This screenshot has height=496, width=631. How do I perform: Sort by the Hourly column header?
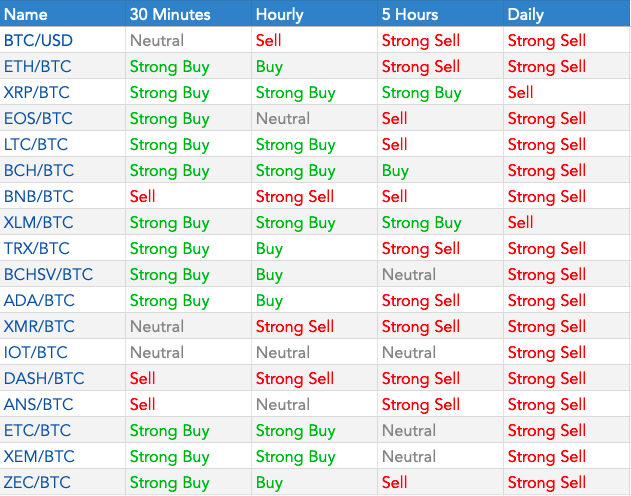coord(280,15)
